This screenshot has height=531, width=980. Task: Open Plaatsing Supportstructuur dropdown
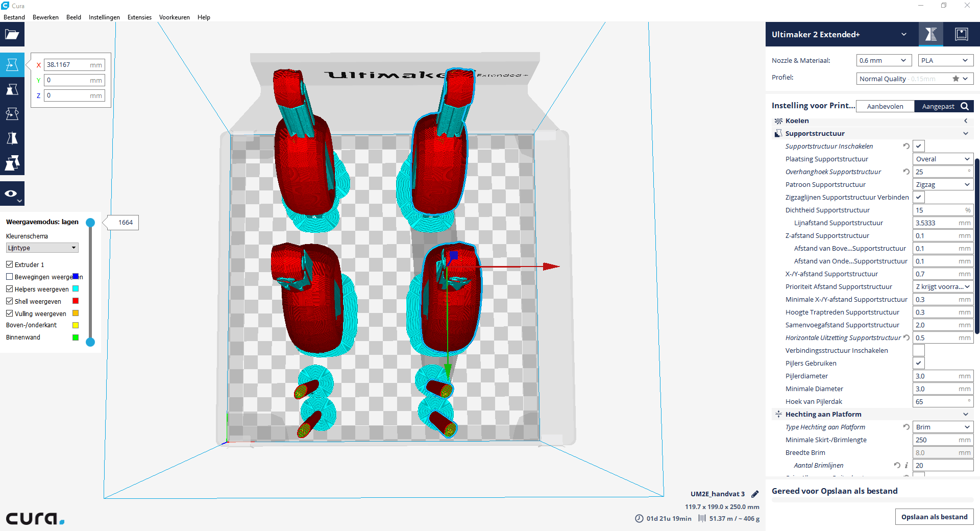click(943, 159)
